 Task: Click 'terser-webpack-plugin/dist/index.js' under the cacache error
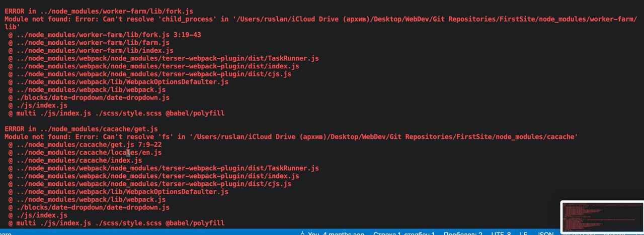pos(153,176)
